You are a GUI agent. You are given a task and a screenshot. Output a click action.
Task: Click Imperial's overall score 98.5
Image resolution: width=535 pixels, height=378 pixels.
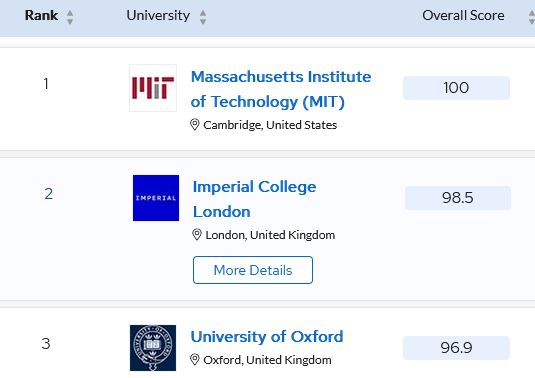click(x=458, y=198)
